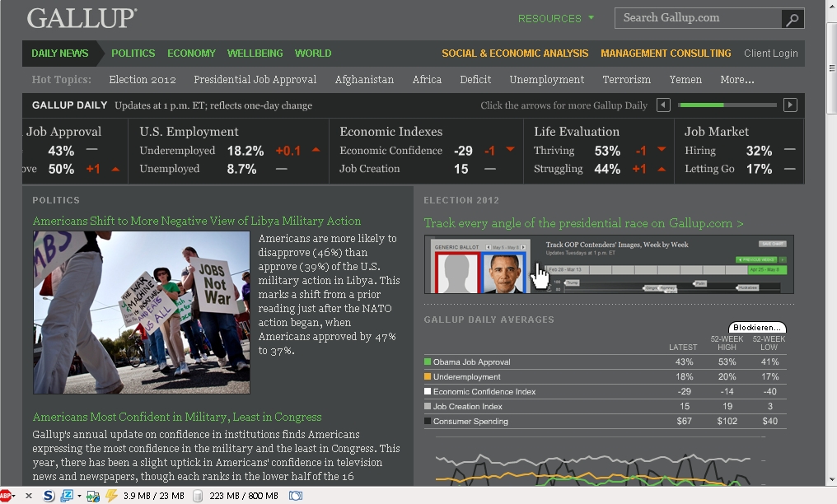Open Presidential Job Approval hot topic

click(x=255, y=79)
